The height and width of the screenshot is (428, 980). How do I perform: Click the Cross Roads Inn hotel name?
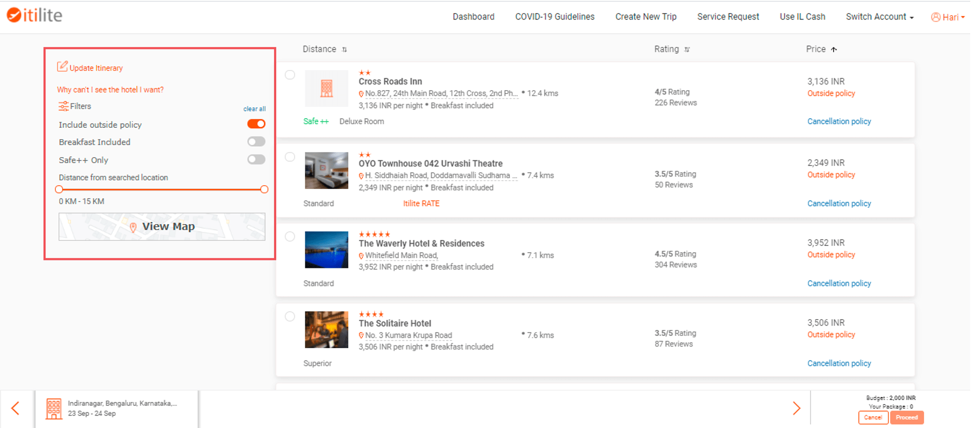pyautogui.click(x=390, y=81)
